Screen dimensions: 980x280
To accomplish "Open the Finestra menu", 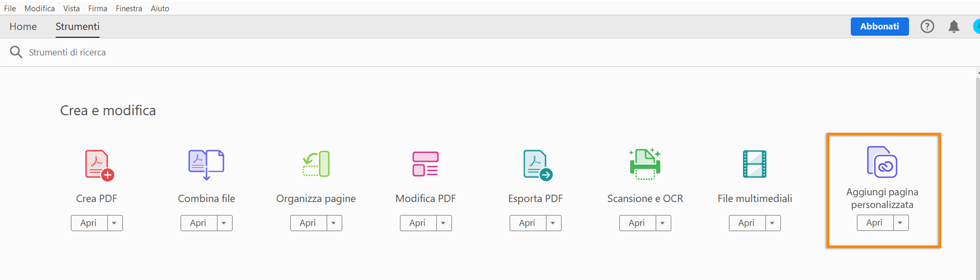I will coord(129,8).
